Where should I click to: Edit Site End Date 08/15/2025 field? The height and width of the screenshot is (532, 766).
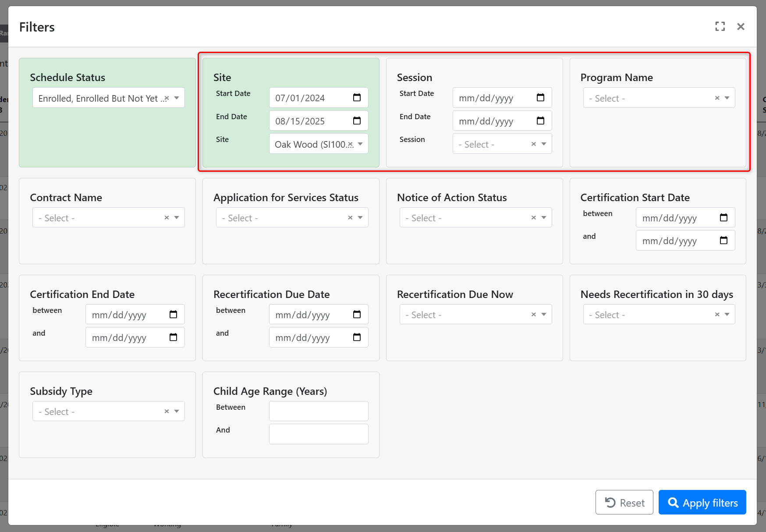pyautogui.click(x=319, y=121)
